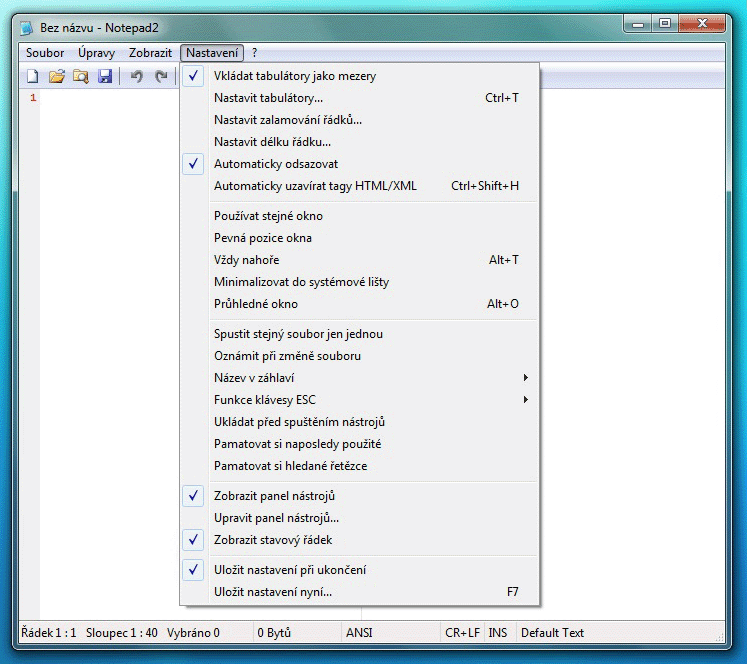The image size is (747, 664).
Task: Open the Soubor menu
Action: [x=45, y=53]
